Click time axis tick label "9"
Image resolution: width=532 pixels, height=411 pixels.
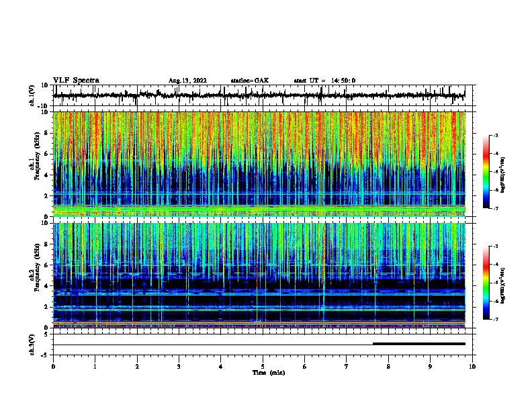pos(430,367)
